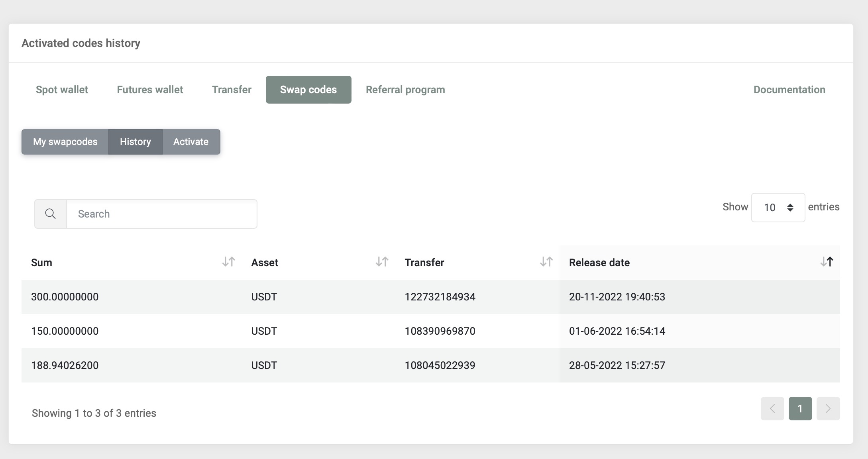Focus the Search input field
The height and width of the screenshot is (459, 868).
pos(162,214)
